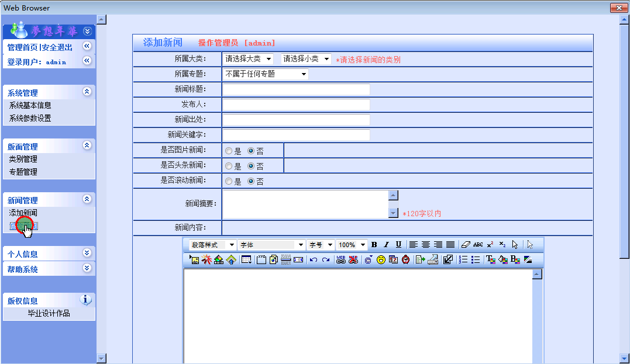Open 专题管理 in the sidebar
This screenshot has height=364, width=630.
23,172
